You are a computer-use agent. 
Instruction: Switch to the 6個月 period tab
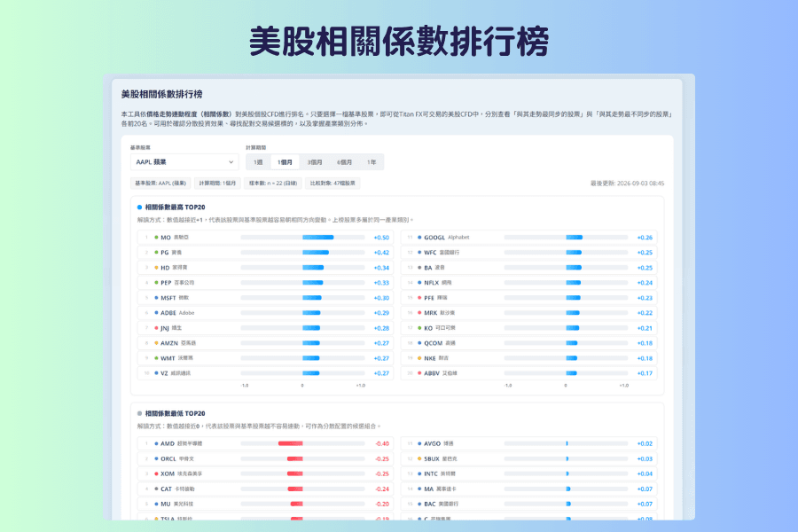pyautogui.click(x=345, y=162)
